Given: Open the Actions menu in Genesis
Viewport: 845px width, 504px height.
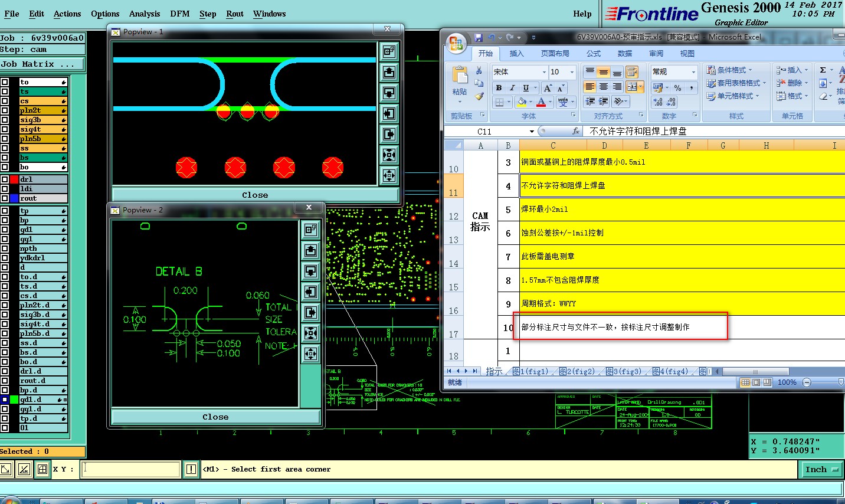Looking at the screenshot, I should (67, 14).
